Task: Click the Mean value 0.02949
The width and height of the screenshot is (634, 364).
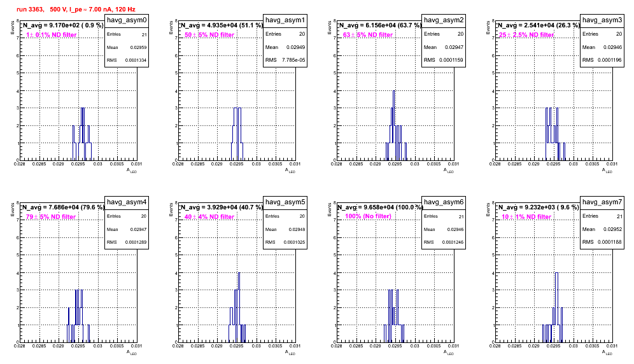Action: pos(296,47)
